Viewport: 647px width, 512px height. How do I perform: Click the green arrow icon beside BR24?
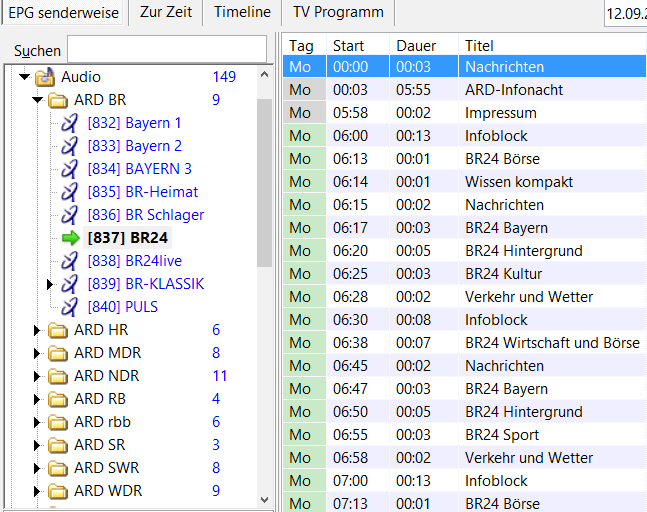[69, 238]
